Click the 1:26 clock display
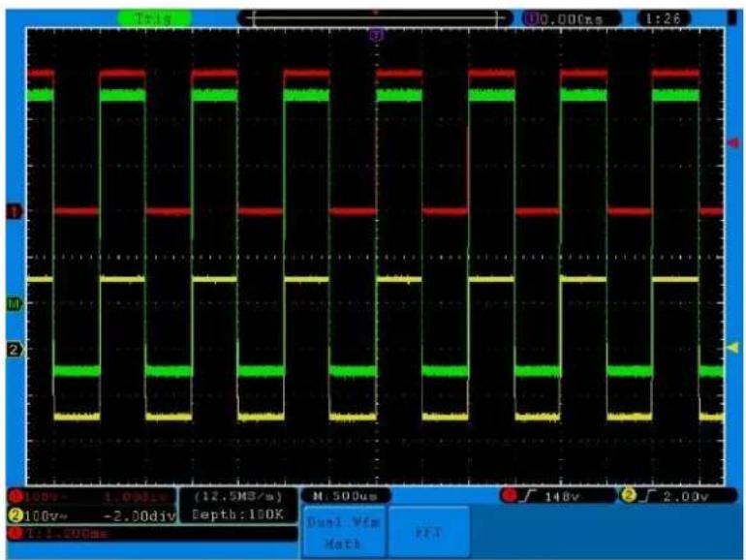Image resolution: width=746 pixels, height=560 pixels. (x=663, y=18)
